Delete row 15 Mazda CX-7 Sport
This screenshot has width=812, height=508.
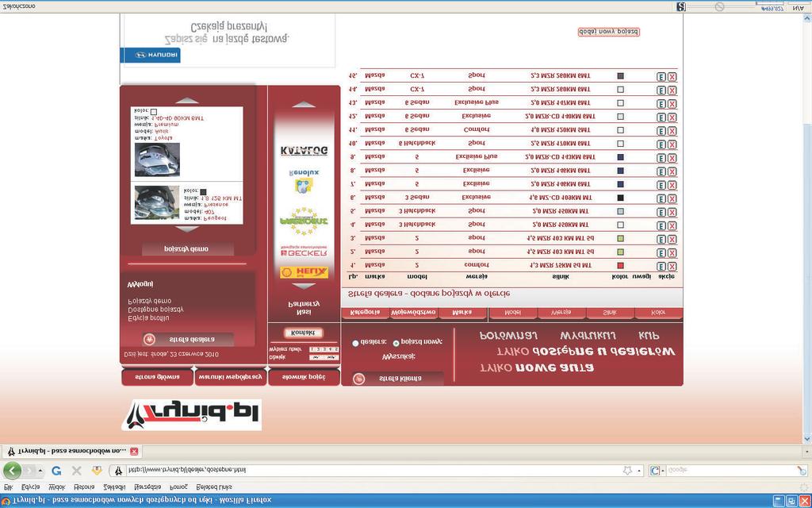pyautogui.click(x=672, y=77)
